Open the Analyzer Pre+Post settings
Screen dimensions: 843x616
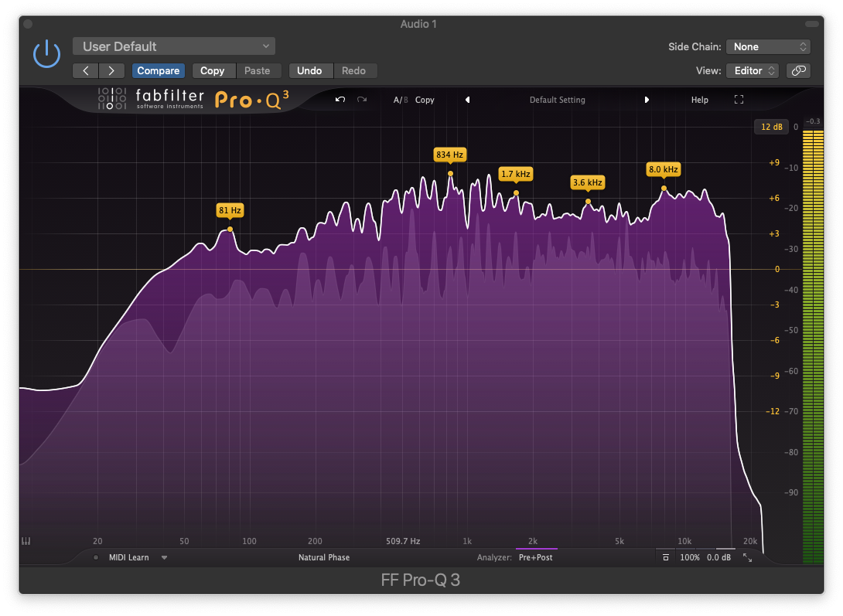point(535,557)
